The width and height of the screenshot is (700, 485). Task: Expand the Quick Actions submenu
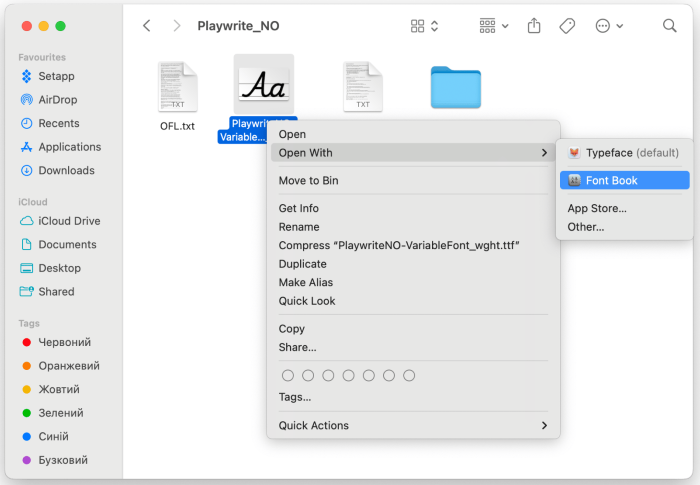click(x=413, y=425)
